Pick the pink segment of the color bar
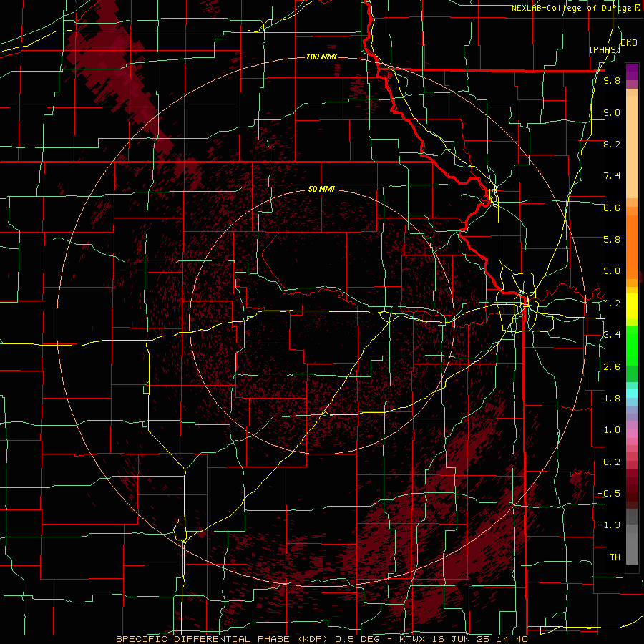This screenshot has width=644, height=644. coord(632,434)
